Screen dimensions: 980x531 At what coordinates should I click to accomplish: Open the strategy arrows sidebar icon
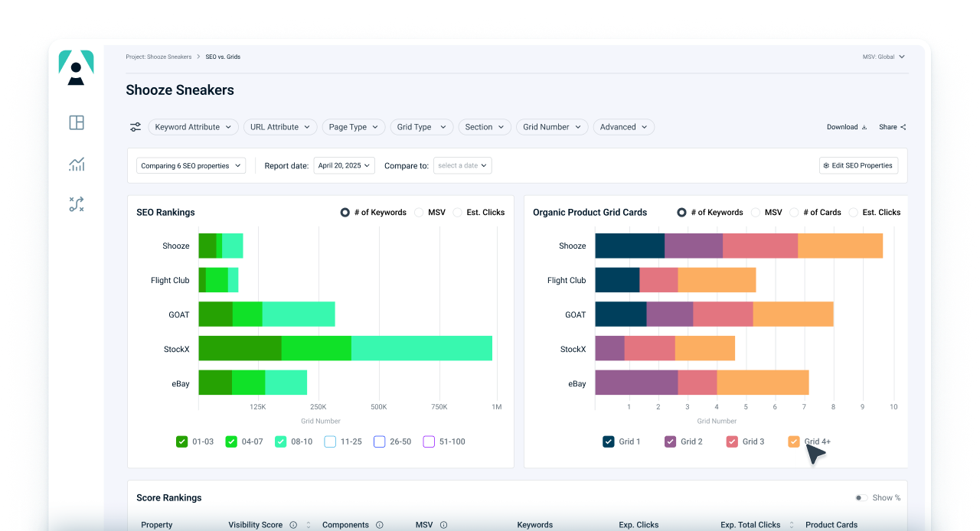(x=77, y=204)
